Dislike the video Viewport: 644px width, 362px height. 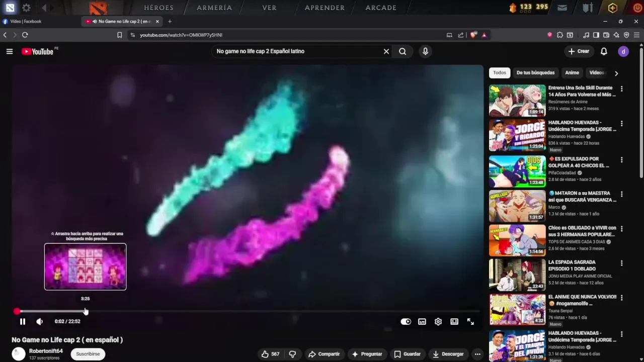click(x=292, y=354)
